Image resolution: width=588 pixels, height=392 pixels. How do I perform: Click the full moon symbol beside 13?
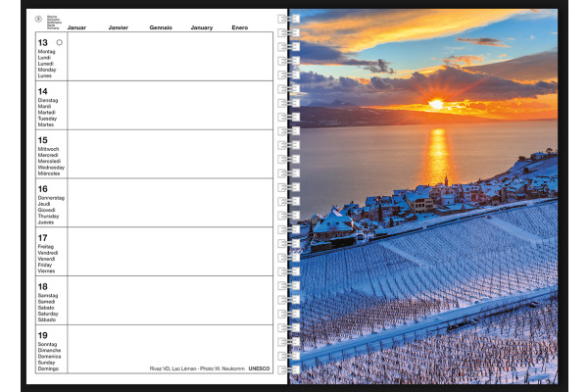pyautogui.click(x=59, y=42)
